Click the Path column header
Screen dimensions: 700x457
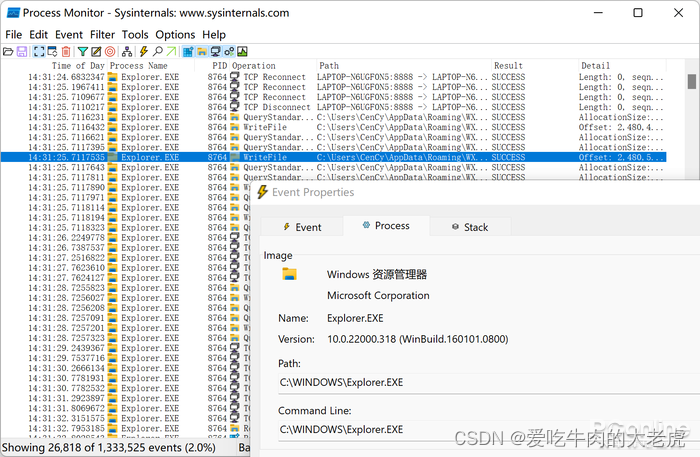pos(329,66)
